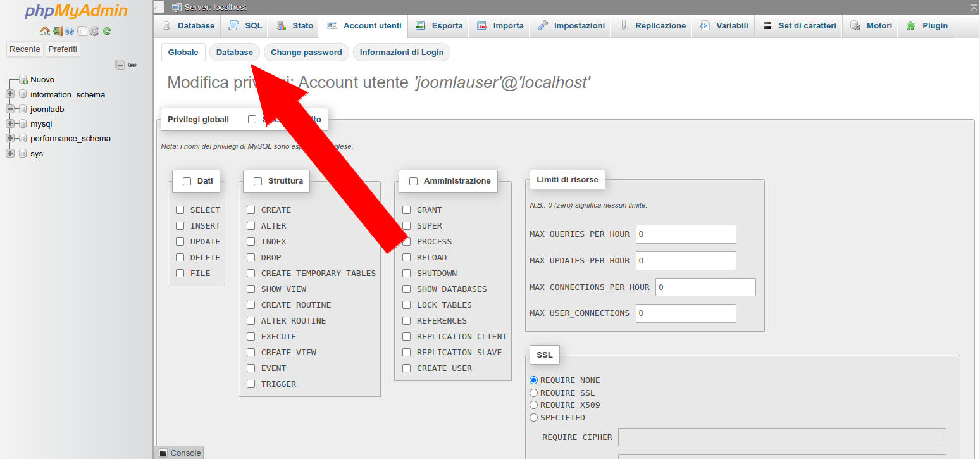Expand the sys tree node
980x459 pixels.
pos(9,153)
